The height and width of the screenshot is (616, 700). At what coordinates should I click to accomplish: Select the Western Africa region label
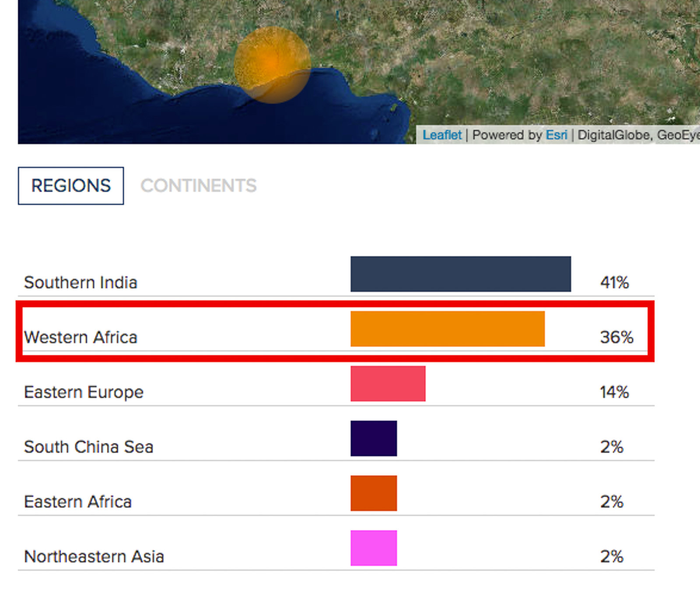[80, 338]
